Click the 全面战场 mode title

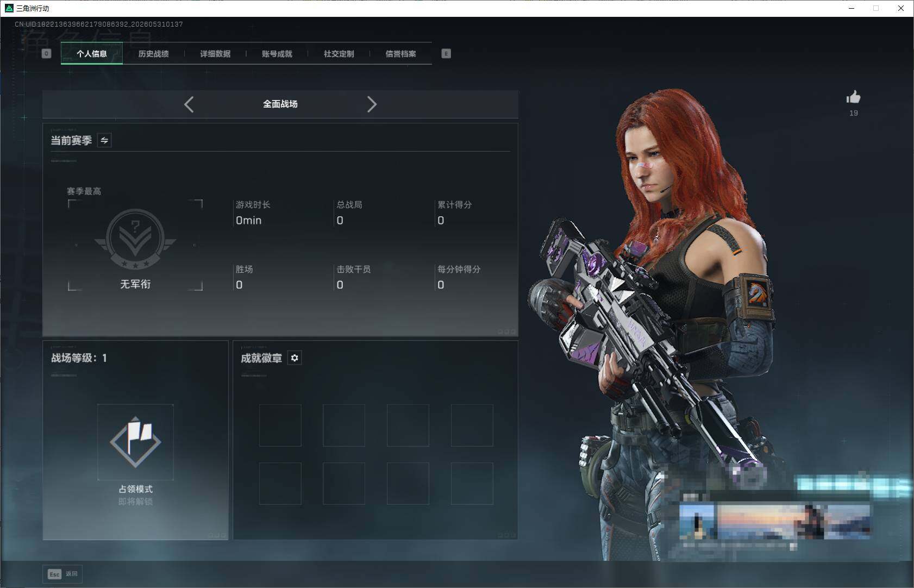[280, 104]
